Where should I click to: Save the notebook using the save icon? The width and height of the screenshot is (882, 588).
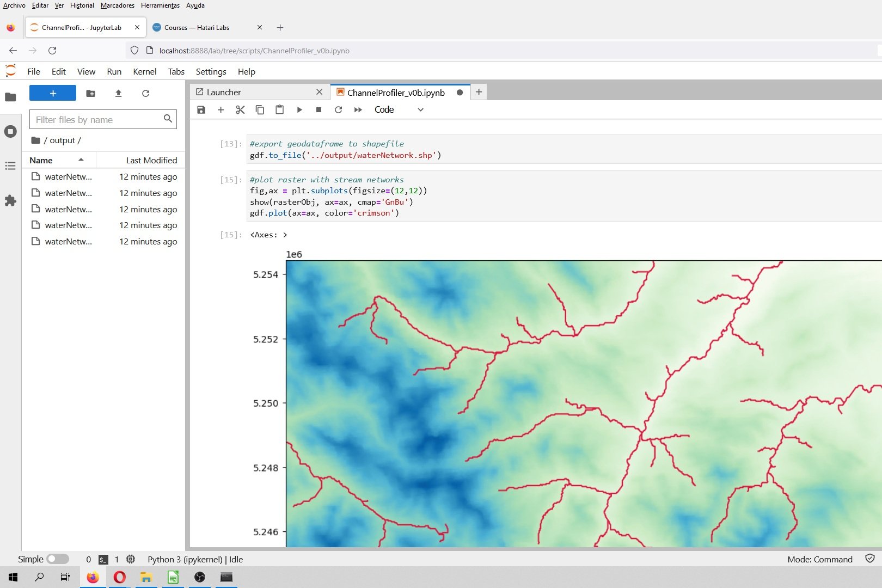point(201,109)
